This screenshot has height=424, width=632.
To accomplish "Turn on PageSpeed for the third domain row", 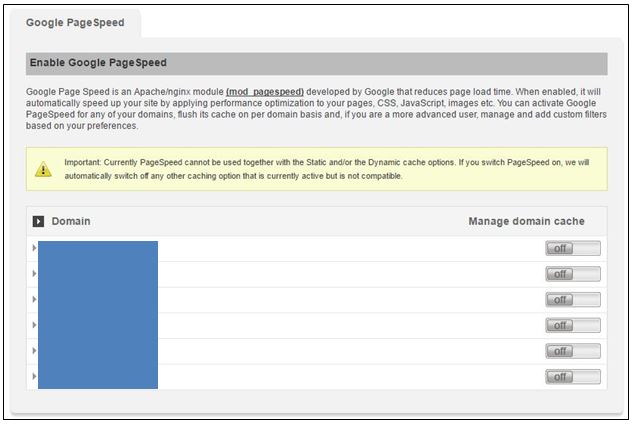I will pos(573,299).
